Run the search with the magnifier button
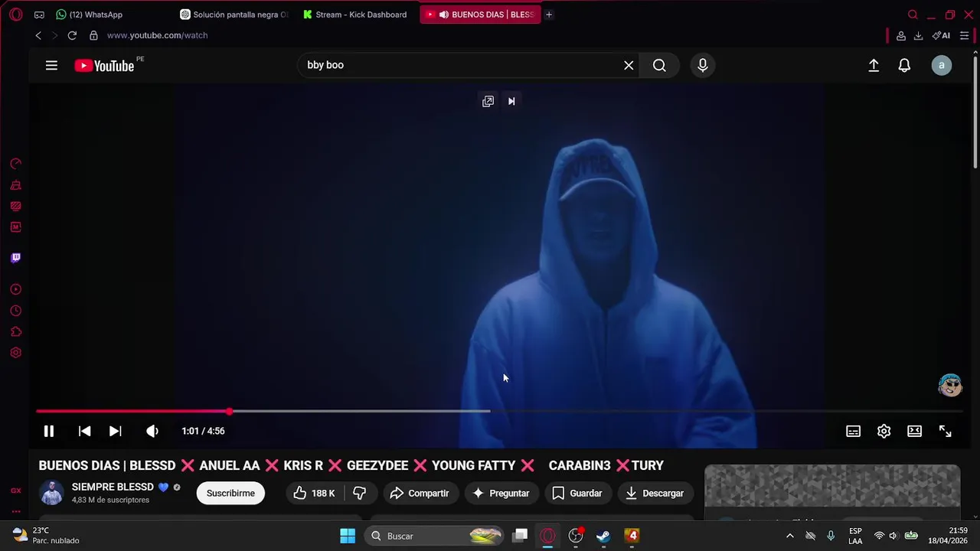The height and width of the screenshot is (551, 980). tap(659, 65)
